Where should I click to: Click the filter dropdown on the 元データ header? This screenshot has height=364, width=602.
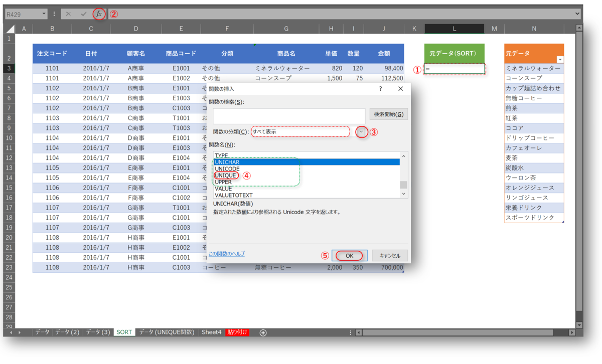[560, 59]
